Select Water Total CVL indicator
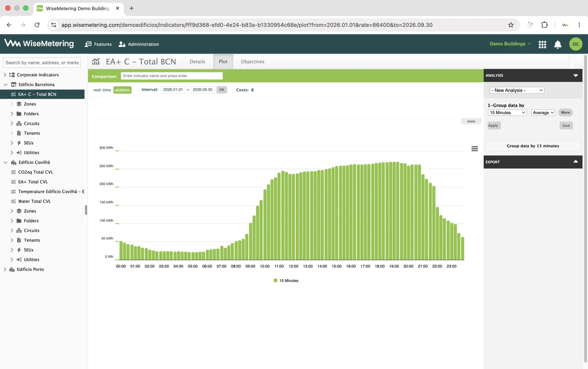 pos(34,201)
